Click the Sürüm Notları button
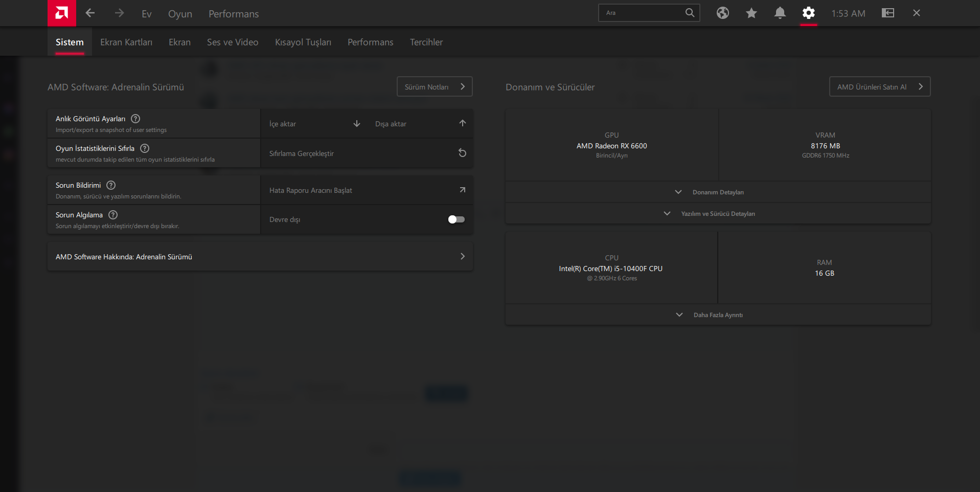The height and width of the screenshot is (492, 980). pyautogui.click(x=435, y=86)
